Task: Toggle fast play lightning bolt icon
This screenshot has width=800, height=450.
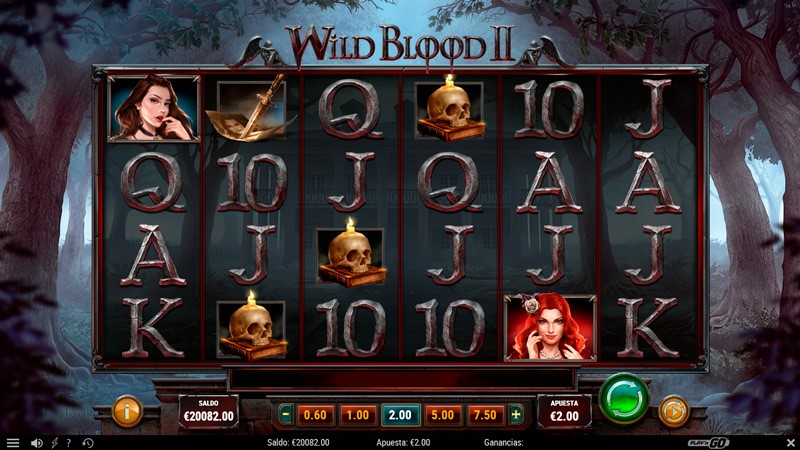Action: tap(54, 443)
